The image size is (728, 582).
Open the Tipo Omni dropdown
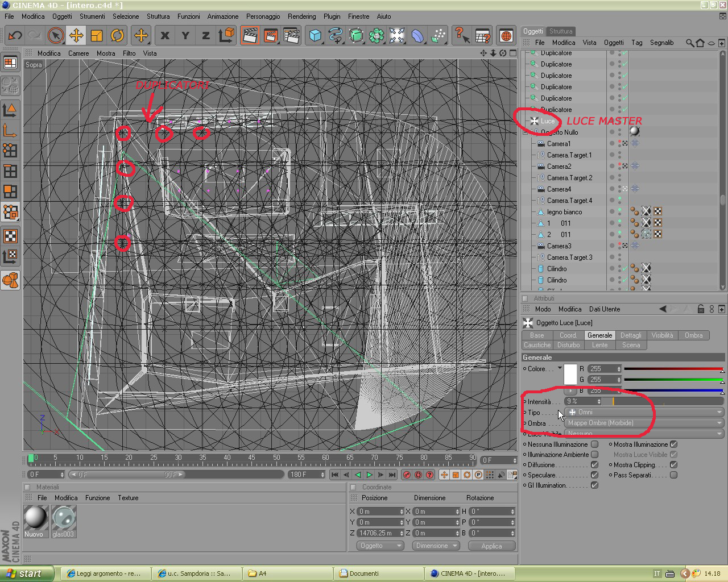(x=644, y=412)
